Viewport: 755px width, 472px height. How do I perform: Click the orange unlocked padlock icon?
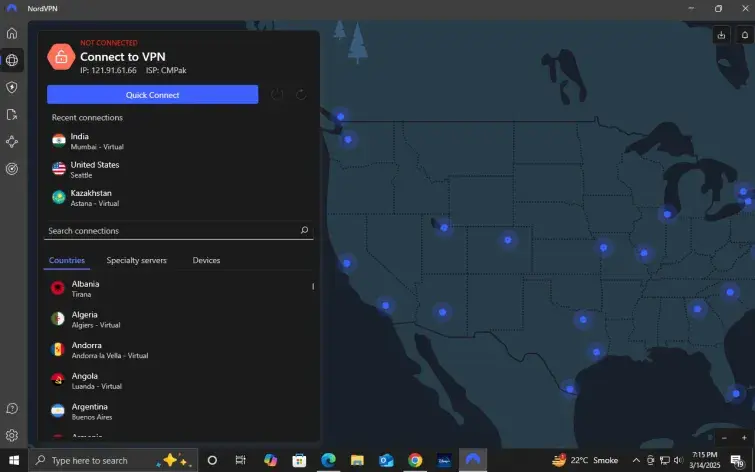pyautogui.click(x=61, y=57)
